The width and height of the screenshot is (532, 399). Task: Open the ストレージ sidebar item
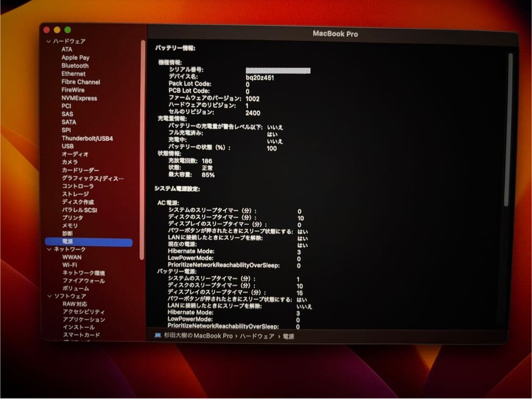75,194
